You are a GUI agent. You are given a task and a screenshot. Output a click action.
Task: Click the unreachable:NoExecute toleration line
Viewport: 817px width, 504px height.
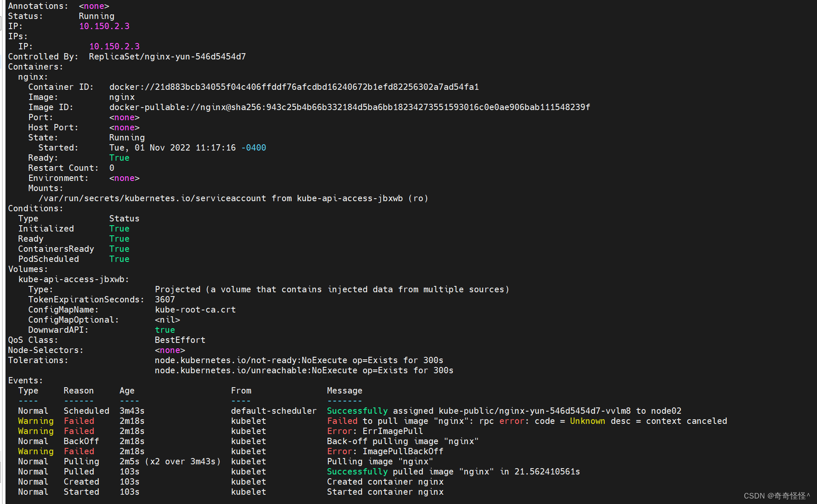[304, 370]
